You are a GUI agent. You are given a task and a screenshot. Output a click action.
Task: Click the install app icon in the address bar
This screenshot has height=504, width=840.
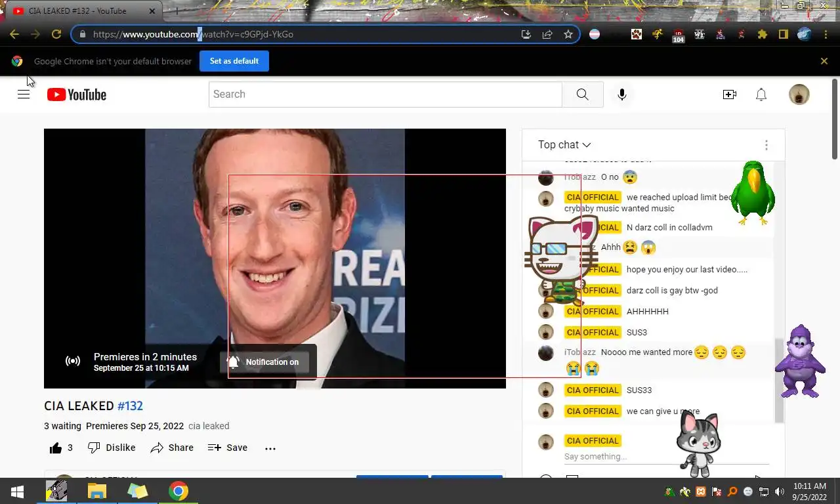[x=526, y=34]
